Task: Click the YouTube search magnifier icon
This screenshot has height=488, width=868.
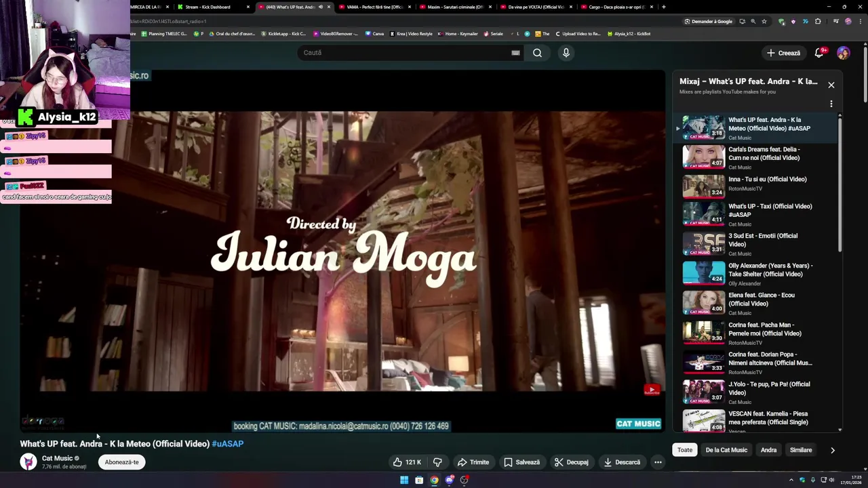Action: click(537, 53)
